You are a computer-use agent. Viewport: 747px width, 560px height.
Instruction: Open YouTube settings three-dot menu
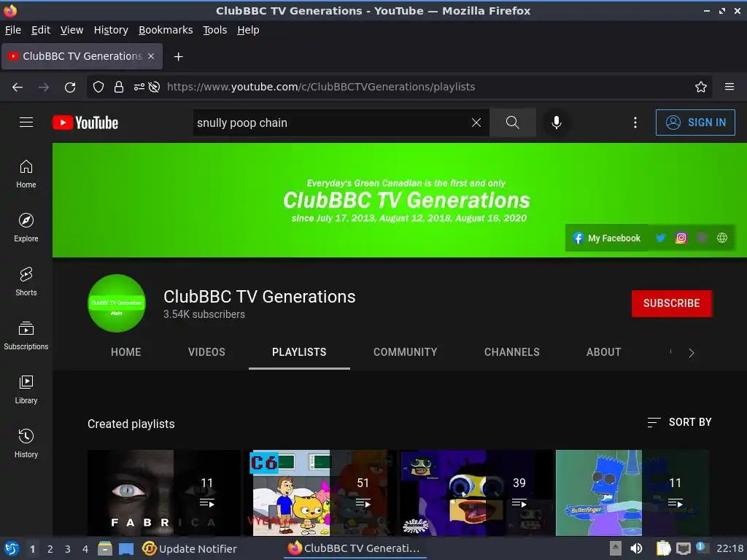(635, 122)
